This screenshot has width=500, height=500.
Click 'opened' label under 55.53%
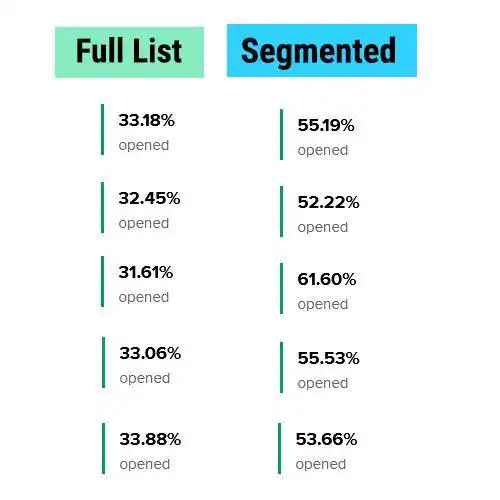(x=323, y=383)
